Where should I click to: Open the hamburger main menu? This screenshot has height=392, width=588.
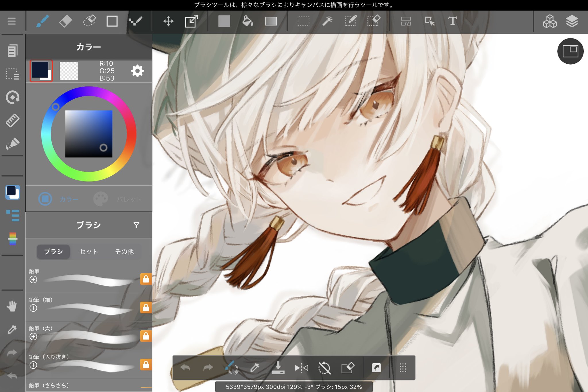(11, 21)
